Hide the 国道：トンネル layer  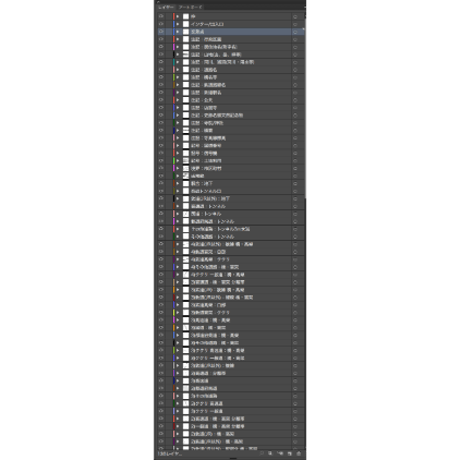[x=161, y=214]
